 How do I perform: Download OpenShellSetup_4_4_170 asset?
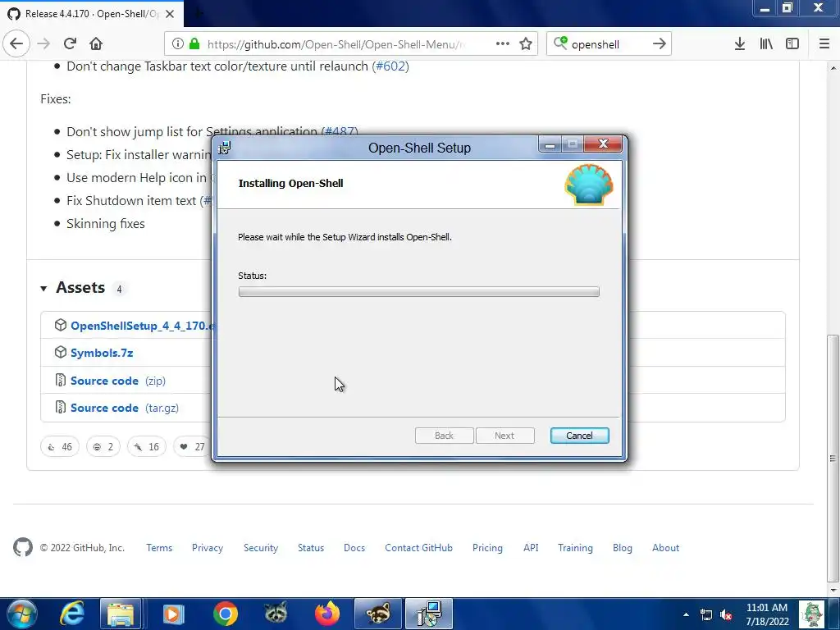pos(142,326)
